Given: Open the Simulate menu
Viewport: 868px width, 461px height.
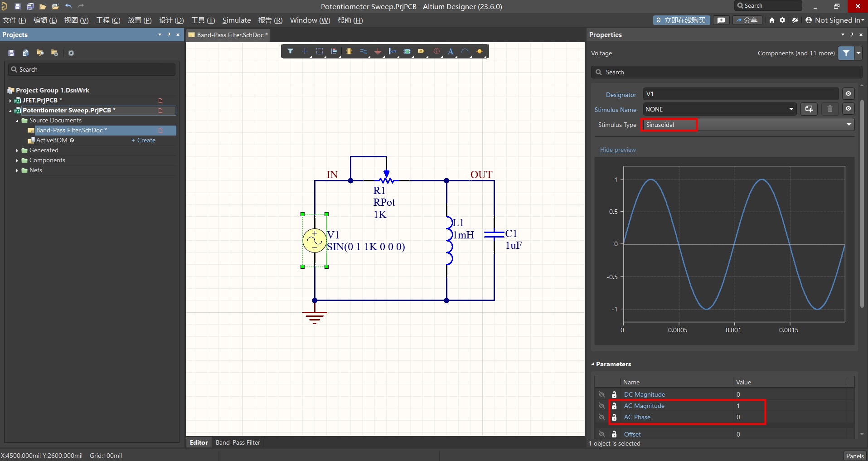Looking at the screenshot, I should tap(236, 20).
